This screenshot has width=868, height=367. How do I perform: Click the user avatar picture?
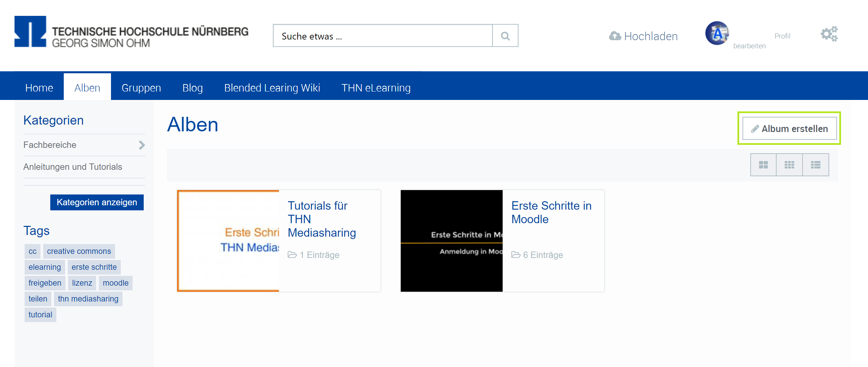point(717,33)
